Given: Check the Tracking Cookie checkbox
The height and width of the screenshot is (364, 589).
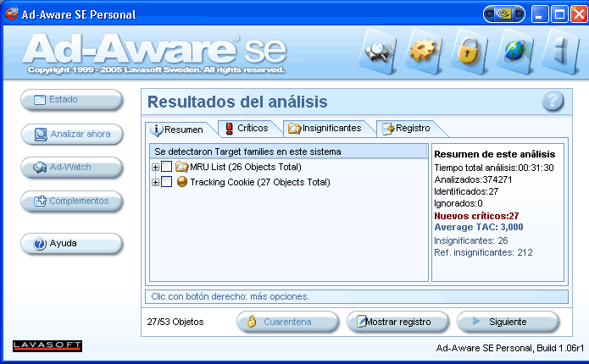Looking at the screenshot, I should click(167, 182).
